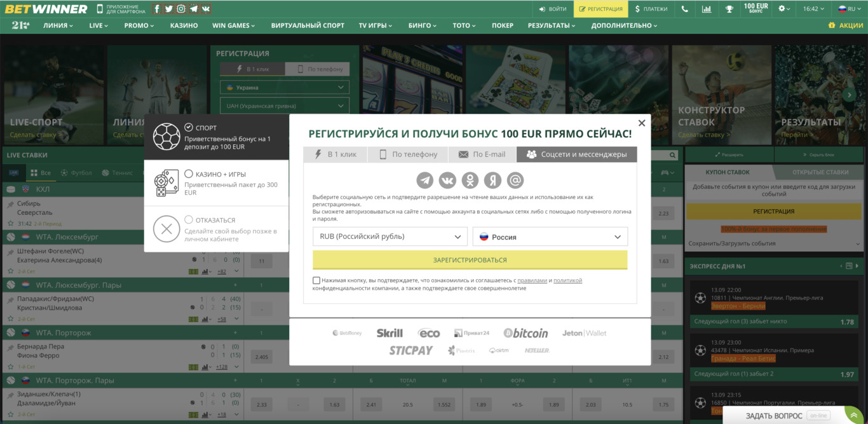Click the Telegram icon in registration popup

click(425, 181)
